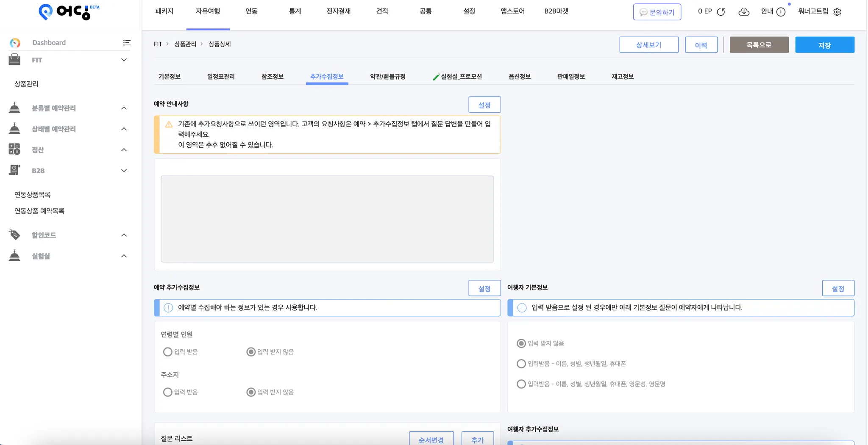The image size is (868, 445).
Task: Switch to the 약관/환불규정 tab
Action: pos(388,77)
